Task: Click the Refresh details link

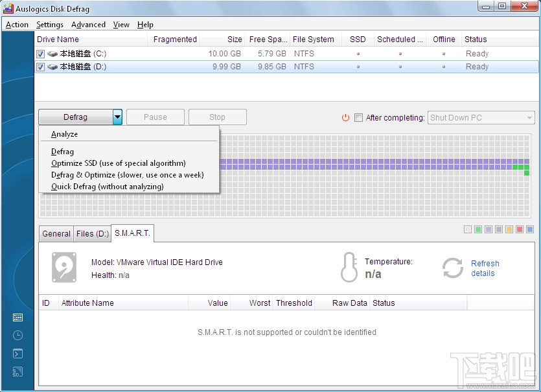Action: [485, 268]
